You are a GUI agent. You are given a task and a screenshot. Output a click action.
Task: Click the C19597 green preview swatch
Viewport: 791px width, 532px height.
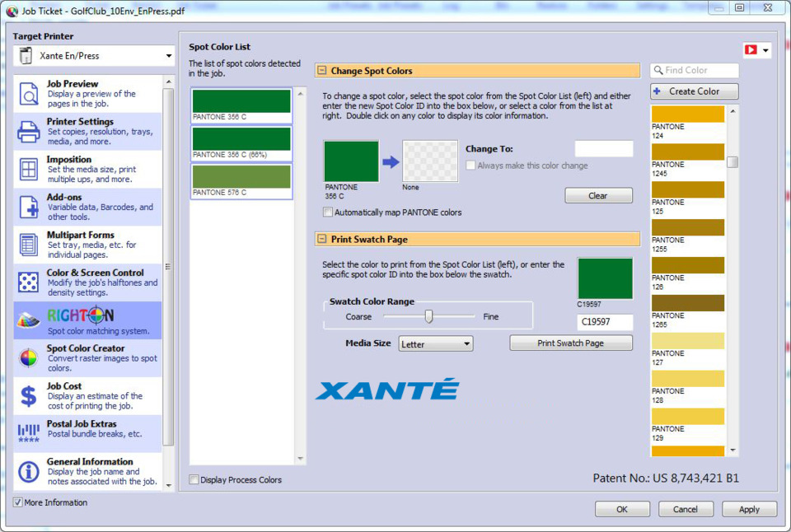(x=605, y=278)
